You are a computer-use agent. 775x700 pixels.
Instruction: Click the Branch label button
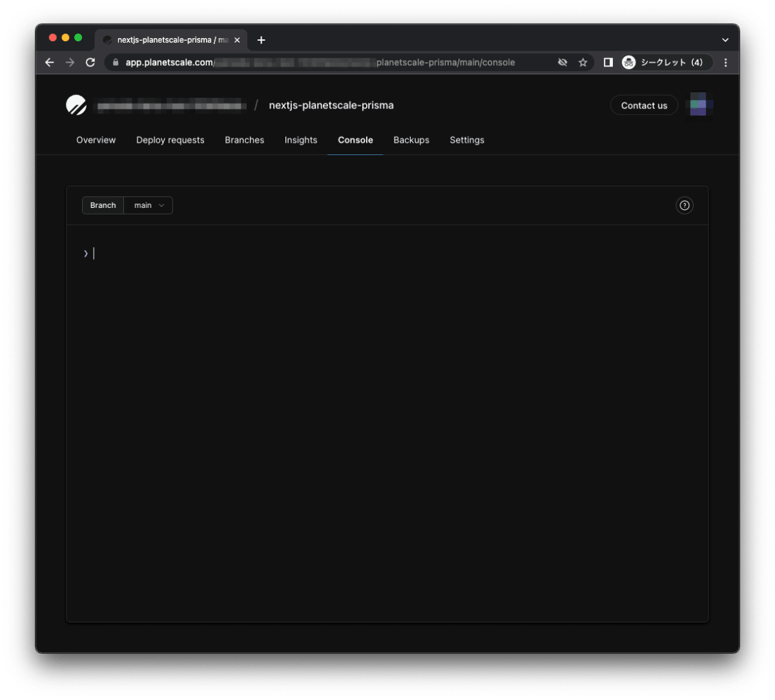pos(103,205)
